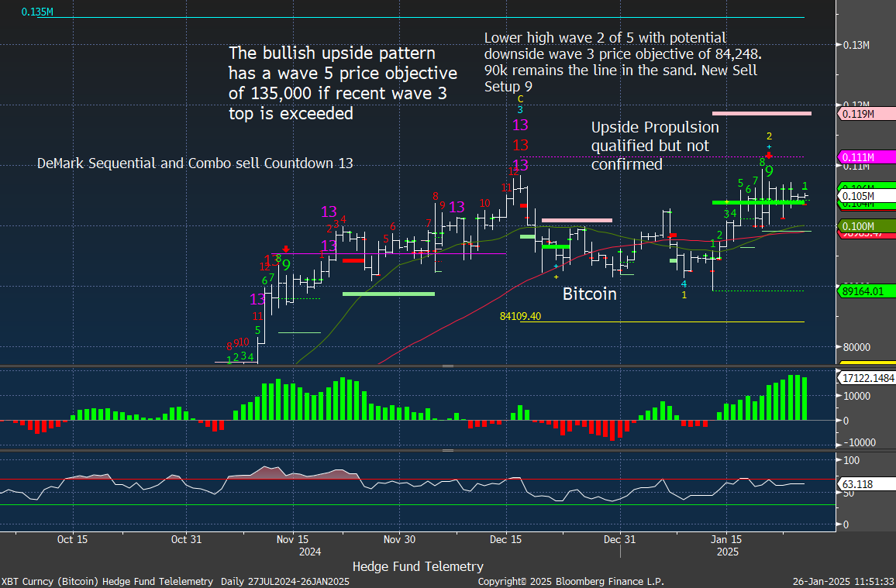896x588 pixels.
Task: Select the green 89164.01 price tag
Action: click(867, 291)
